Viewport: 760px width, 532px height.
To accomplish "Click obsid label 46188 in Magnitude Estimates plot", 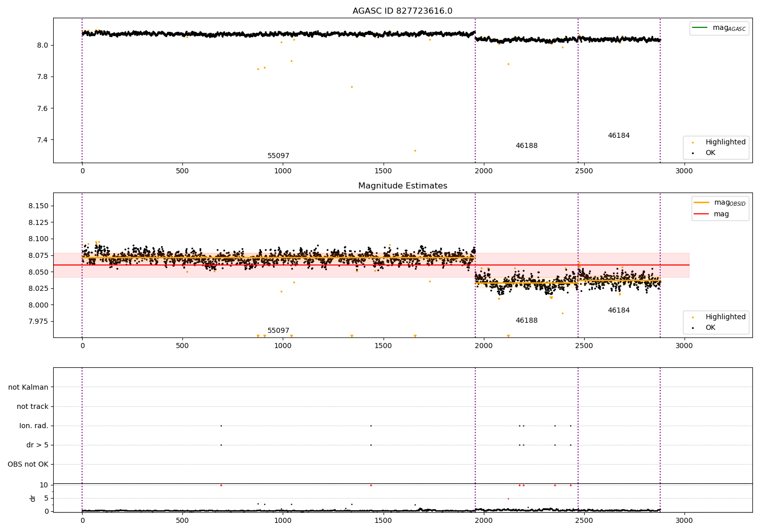I will point(526,321).
